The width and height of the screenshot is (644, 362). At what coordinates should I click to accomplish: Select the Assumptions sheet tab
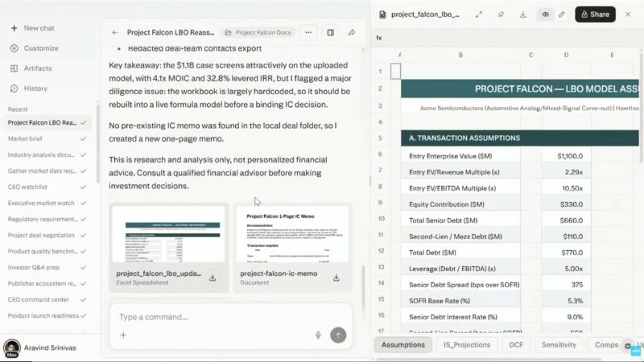tap(403, 345)
